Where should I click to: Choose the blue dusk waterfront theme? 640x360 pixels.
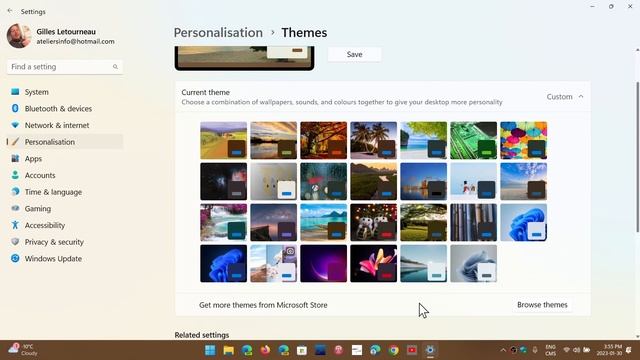pyautogui.click(x=423, y=182)
